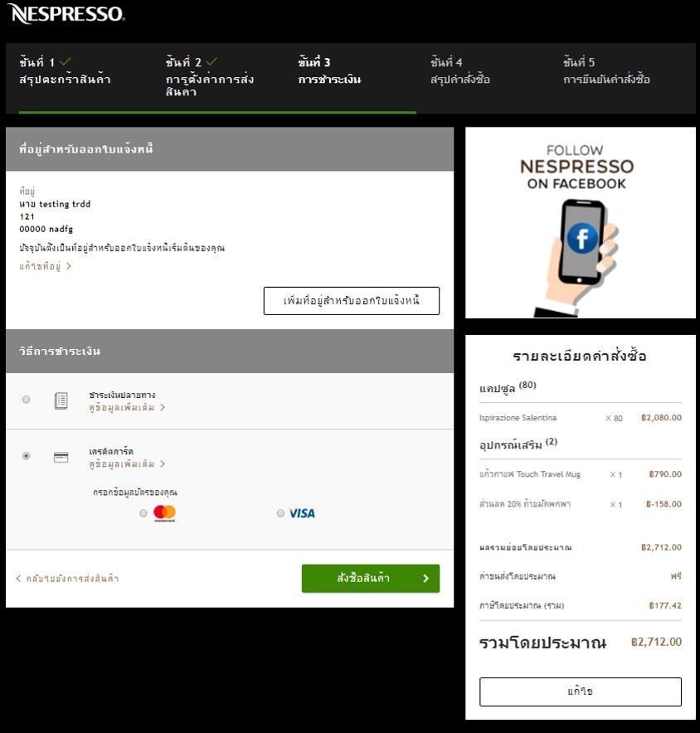The image size is (700, 733).
Task: Click the Nespresso logo
Action: (66, 13)
